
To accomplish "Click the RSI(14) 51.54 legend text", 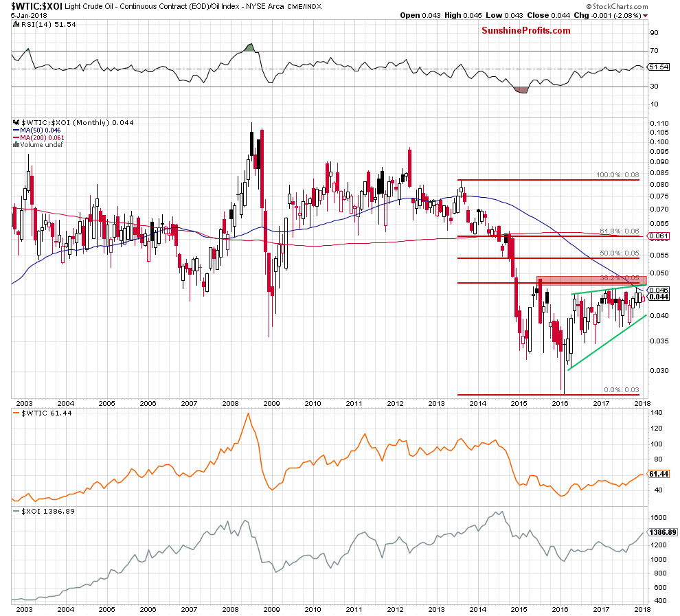I will pos(48,24).
